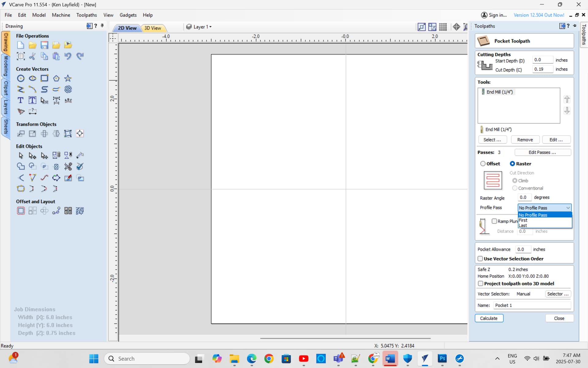The image size is (588, 368).
Task: Select the Draw Circle tool
Action: coord(21,78)
